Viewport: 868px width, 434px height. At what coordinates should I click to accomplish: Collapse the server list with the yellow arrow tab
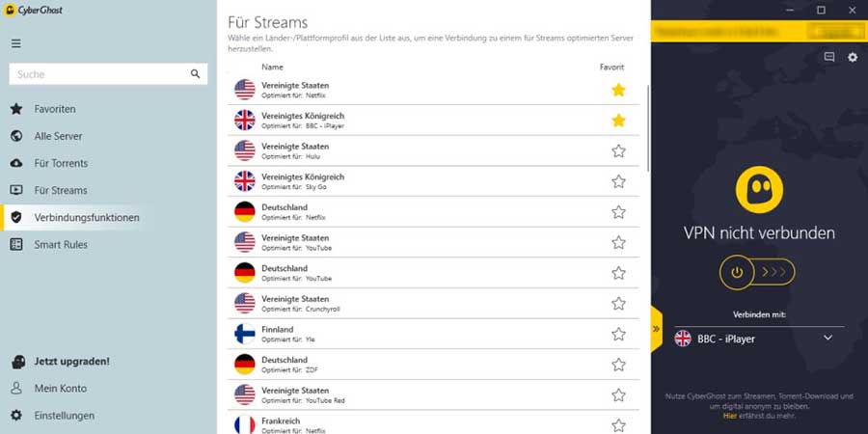(656, 329)
